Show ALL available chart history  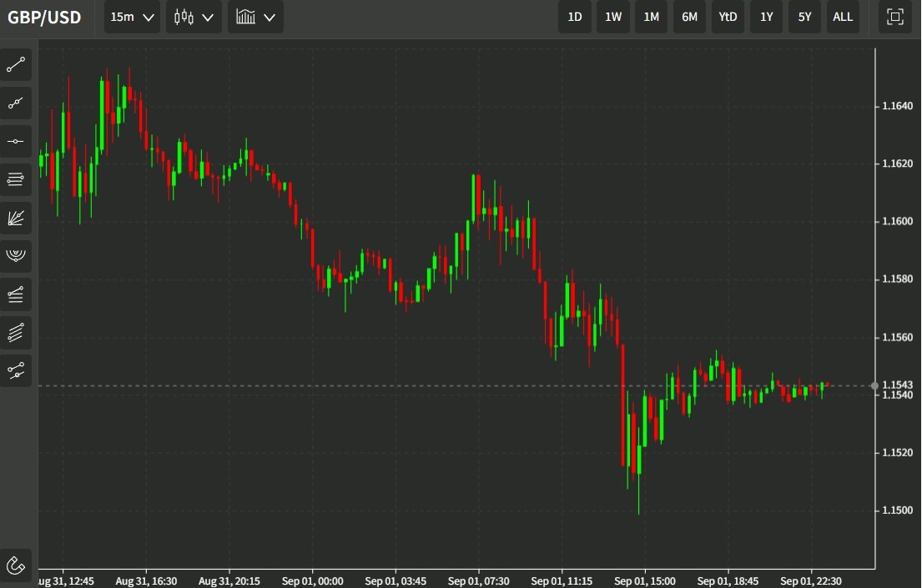click(843, 17)
